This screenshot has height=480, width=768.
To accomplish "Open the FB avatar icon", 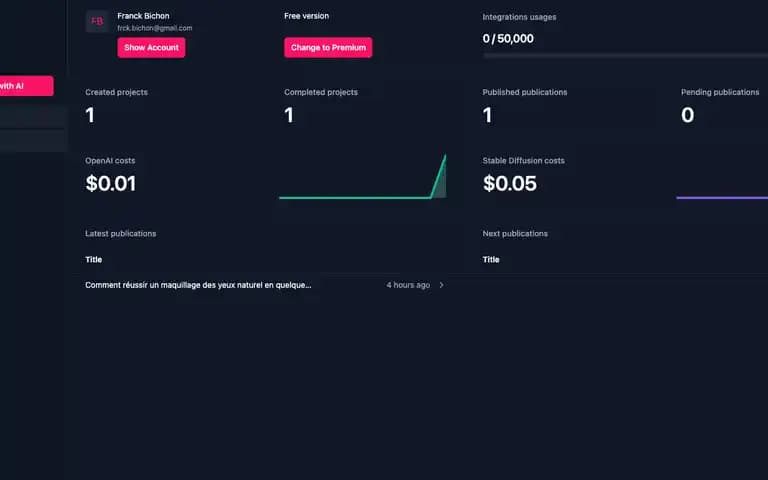I will (x=97, y=21).
